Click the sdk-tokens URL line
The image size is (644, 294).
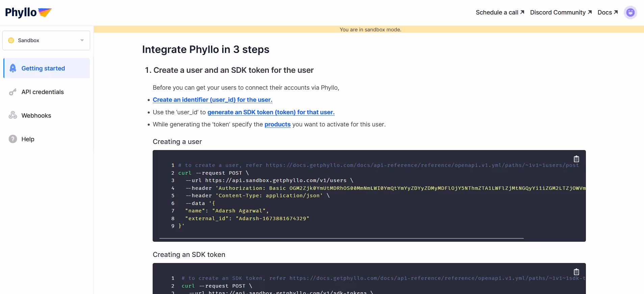click(x=281, y=292)
